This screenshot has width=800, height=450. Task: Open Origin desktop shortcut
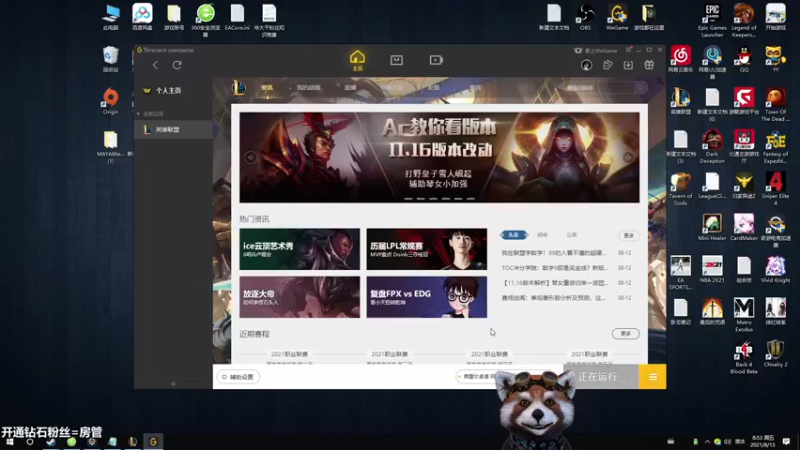[110, 101]
